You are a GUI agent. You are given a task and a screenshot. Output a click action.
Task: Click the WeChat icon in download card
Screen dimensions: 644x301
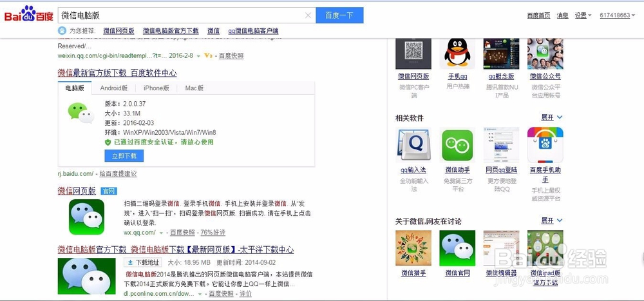point(81,113)
